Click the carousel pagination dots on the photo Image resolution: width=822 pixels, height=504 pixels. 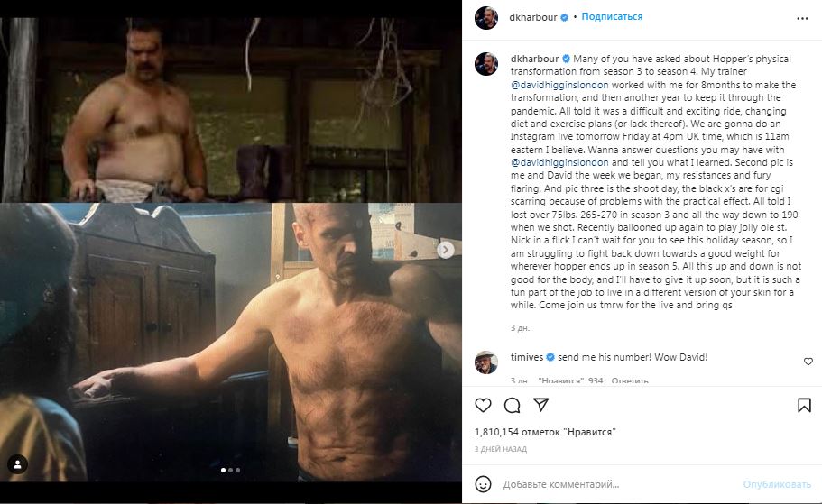(x=230, y=470)
